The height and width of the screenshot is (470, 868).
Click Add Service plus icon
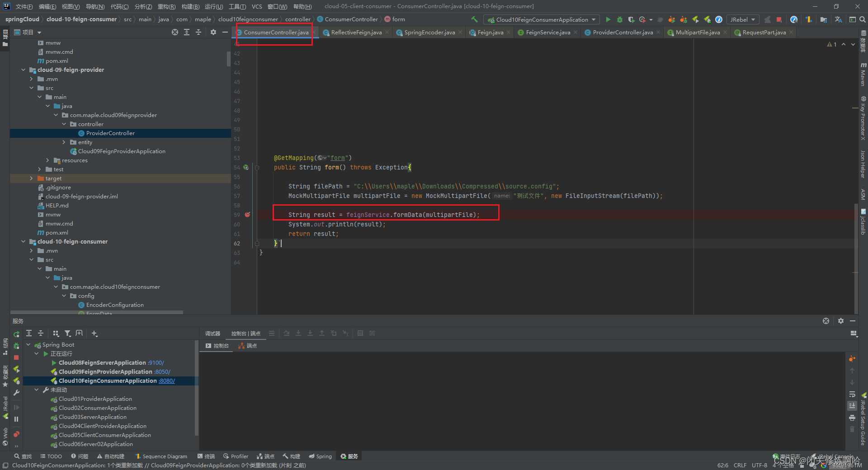pos(94,333)
